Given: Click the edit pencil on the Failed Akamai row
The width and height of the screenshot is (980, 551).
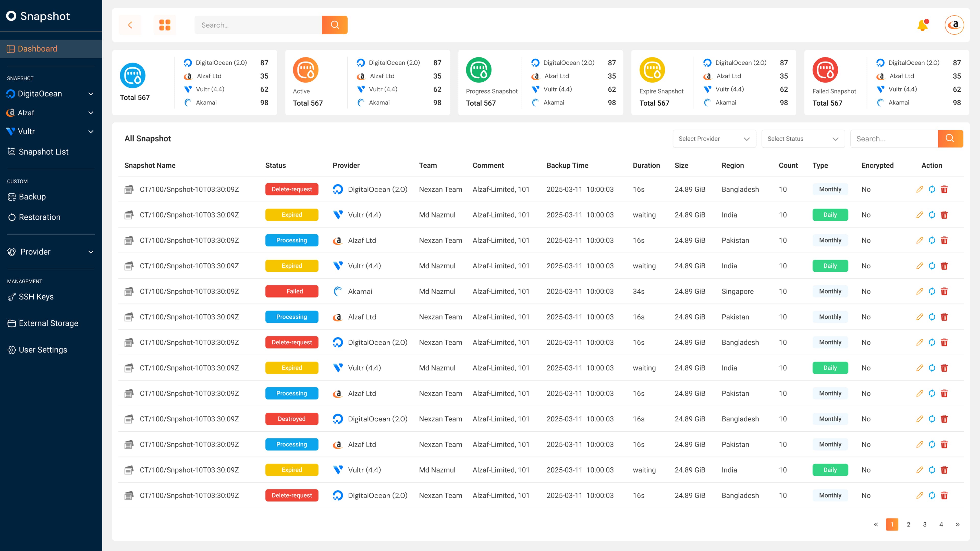Looking at the screenshot, I should (x=920, y=291).
